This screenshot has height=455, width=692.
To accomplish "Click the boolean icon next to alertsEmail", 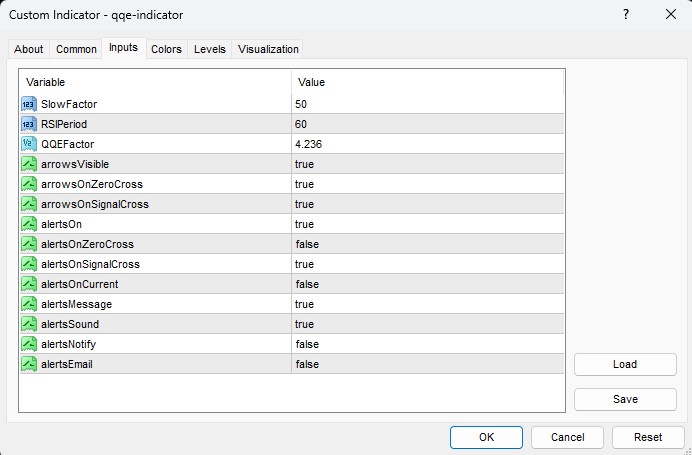I will coord(29,364).
